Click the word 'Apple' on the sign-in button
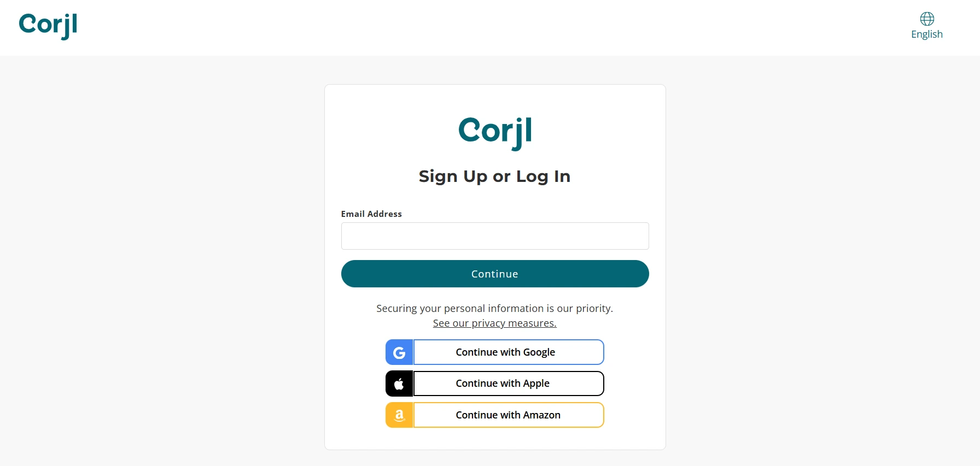Image resolution: width=980 pixels, height=466 pixels. [x=536, y=384]
